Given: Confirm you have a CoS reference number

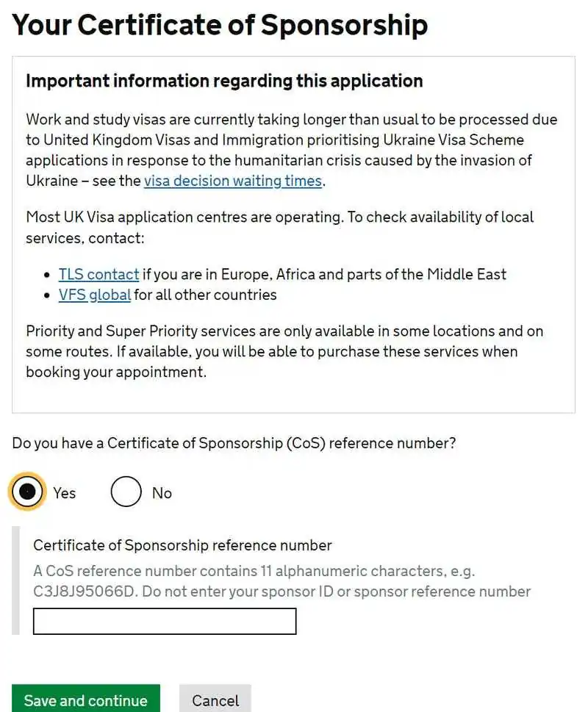Looking at the screenshot, I should 26,491.
